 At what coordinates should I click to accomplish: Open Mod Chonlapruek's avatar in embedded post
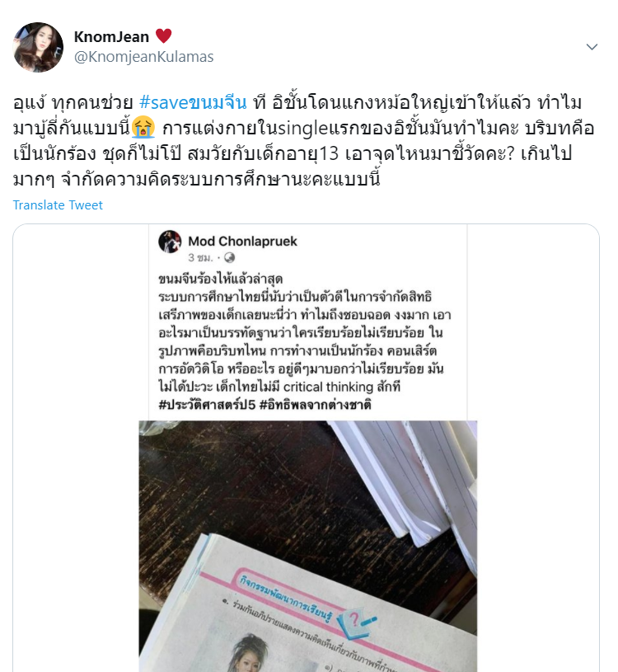170,242
